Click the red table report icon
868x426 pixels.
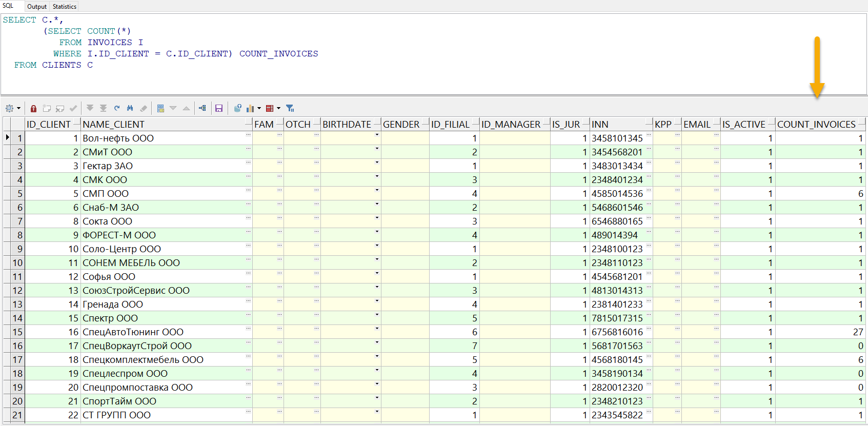(270, 108)
